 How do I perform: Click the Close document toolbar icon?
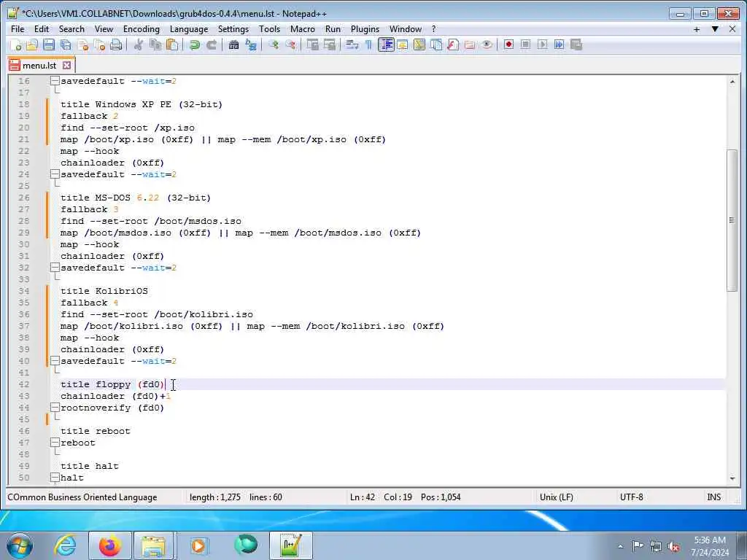click(83, 44)
